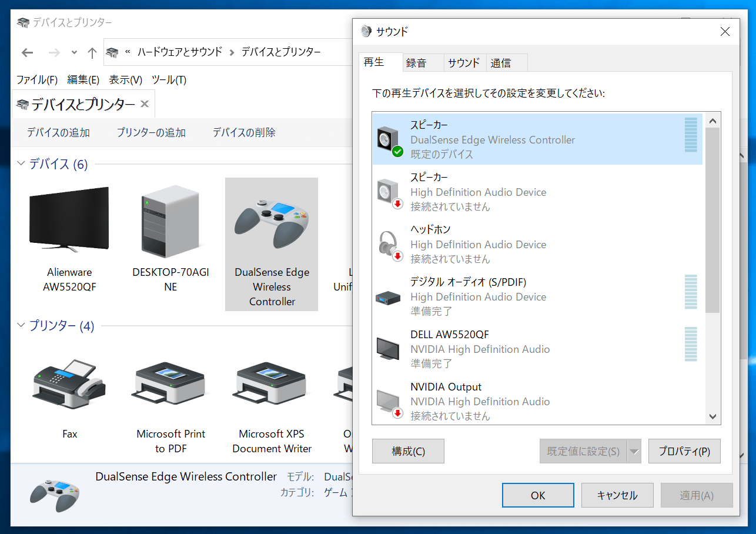756x534 pixels.
Task: Click the Sound dialog title bar speaker icon
Action: click(367, 31)
